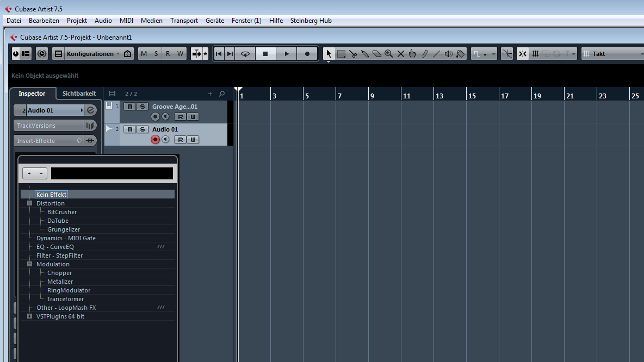Open the Audio 01 track name arrow
Screen dimensions: 644x362
click(x=82, y=110)
